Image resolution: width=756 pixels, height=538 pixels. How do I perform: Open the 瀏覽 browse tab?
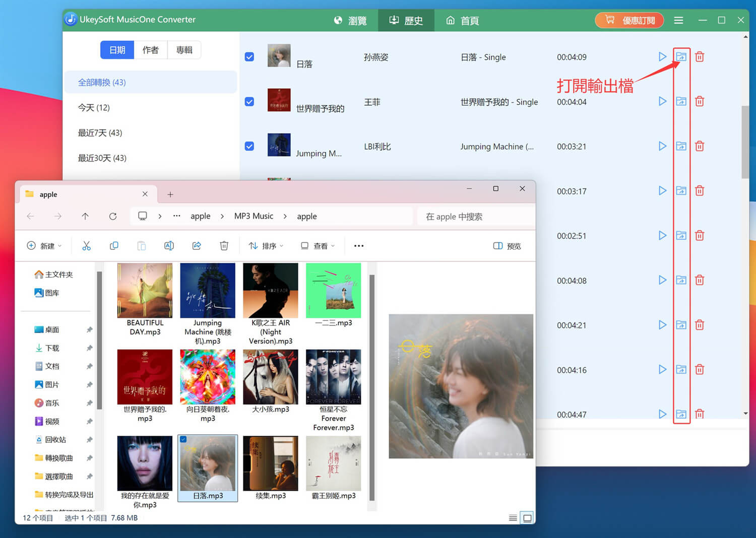[x=350, y=20]
